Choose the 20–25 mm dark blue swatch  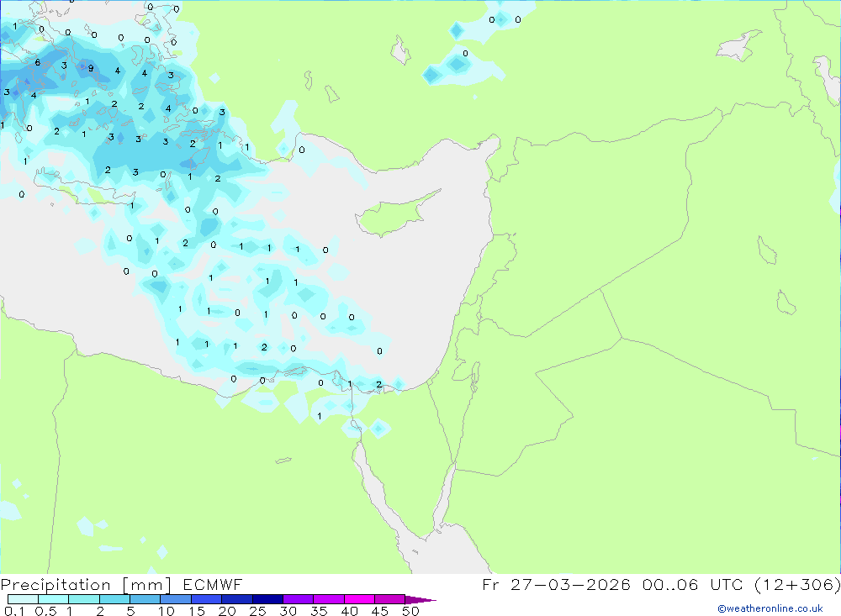point(236,599)
